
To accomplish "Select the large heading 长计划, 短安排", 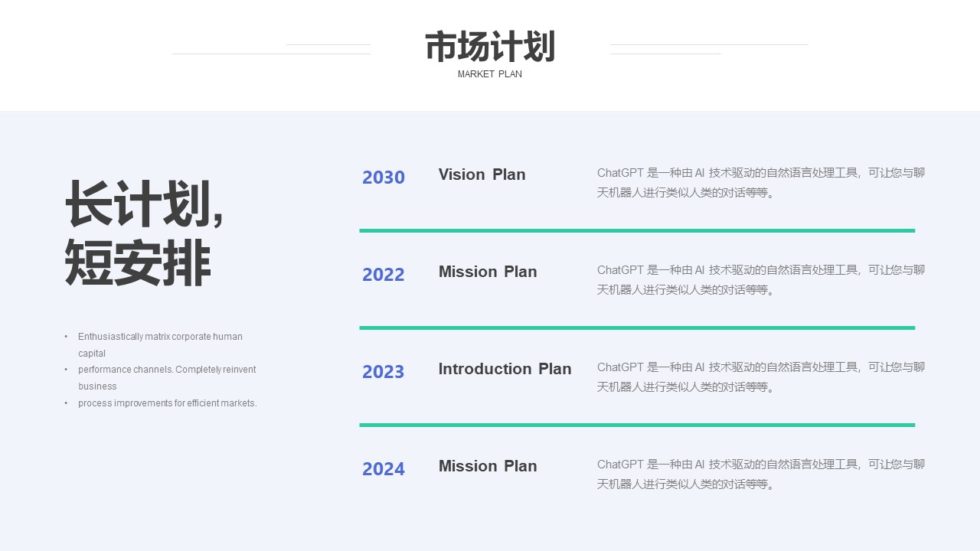I will (144, 233).
